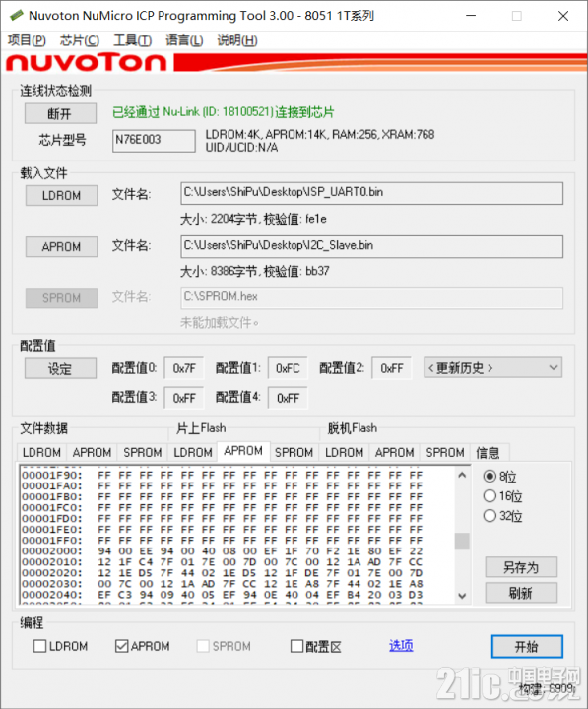The width and height of the screenshot is (588, 709).
Task: Click the app icon in the title bar
Action: coord(17,16)
